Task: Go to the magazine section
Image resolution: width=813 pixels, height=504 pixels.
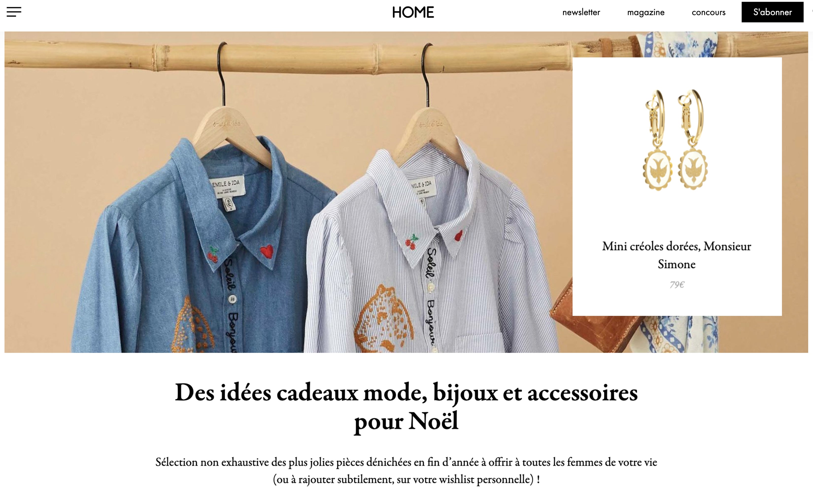Action: click(x=646, y=12)
